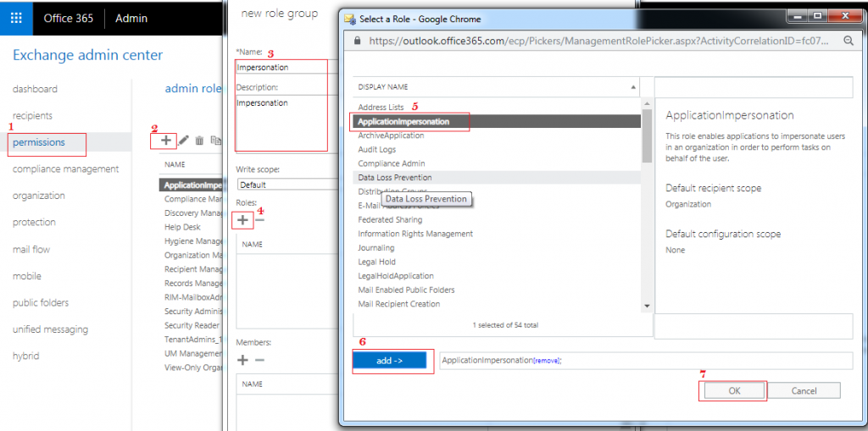Click OK in the Select a Role dialog
This screenshot has width=868, height=431.
pos(734,390)
